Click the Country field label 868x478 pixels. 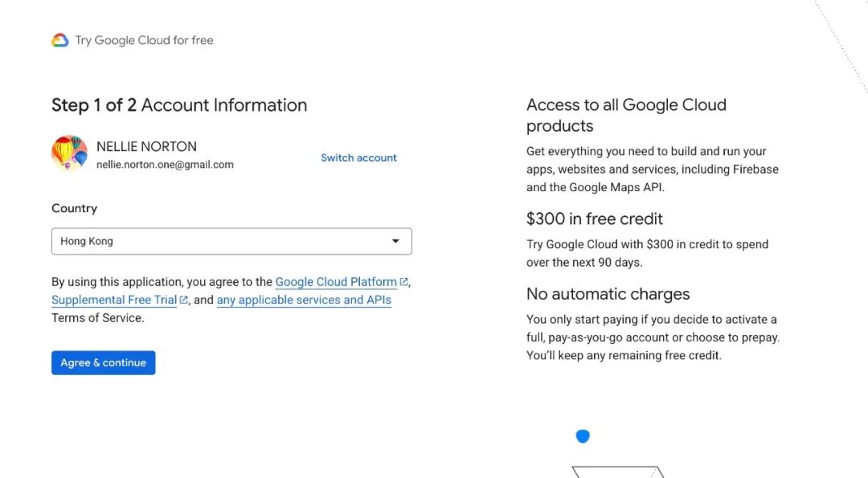click(x=74, y=208)
